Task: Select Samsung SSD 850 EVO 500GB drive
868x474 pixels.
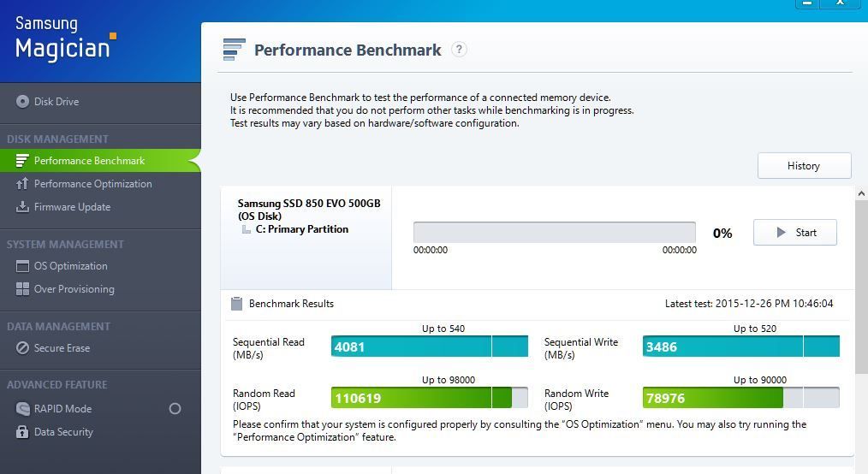Action: coord(309,210)
